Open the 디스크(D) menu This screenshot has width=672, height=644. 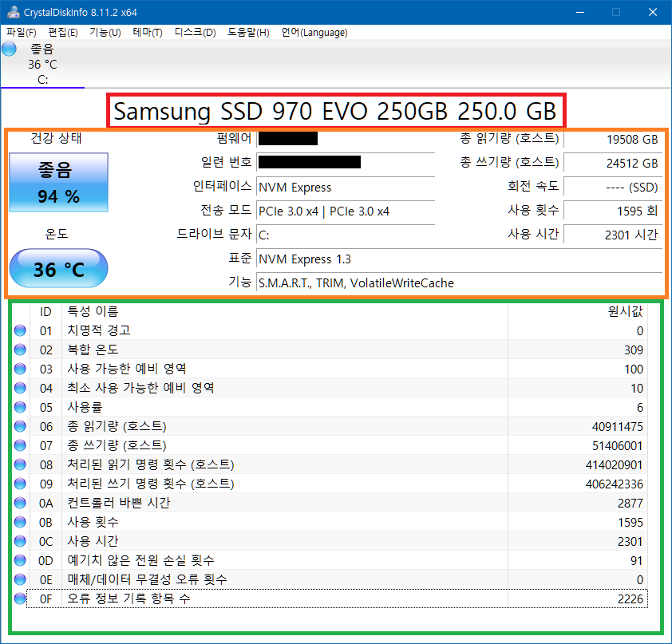click(x=195, y=33)
